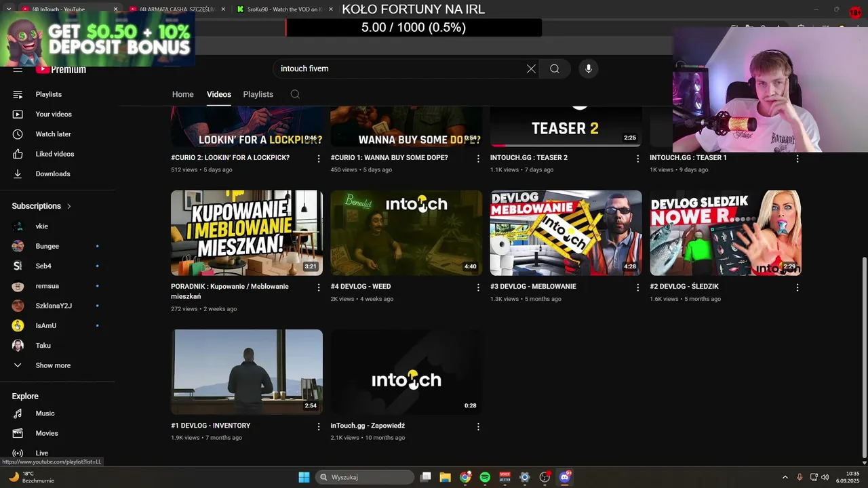Open the vkie subscription channel
Image resolution: width=868 pixels, height=488 pixels.
click(42, 226)
